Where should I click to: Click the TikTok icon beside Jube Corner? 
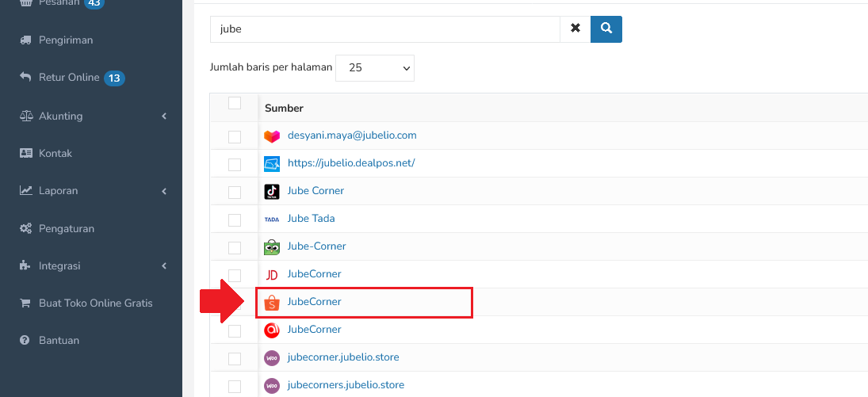click(x=272, y=191)
